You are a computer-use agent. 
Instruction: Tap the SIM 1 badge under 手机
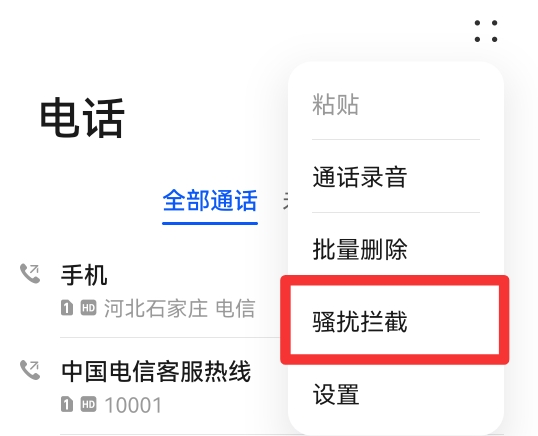click(67, 307)
